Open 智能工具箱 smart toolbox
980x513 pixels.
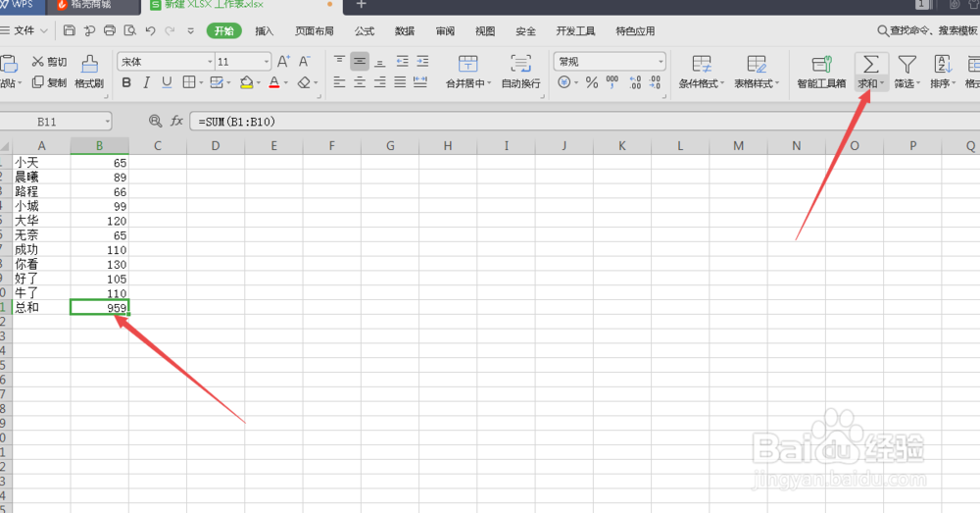click(821, 72)
